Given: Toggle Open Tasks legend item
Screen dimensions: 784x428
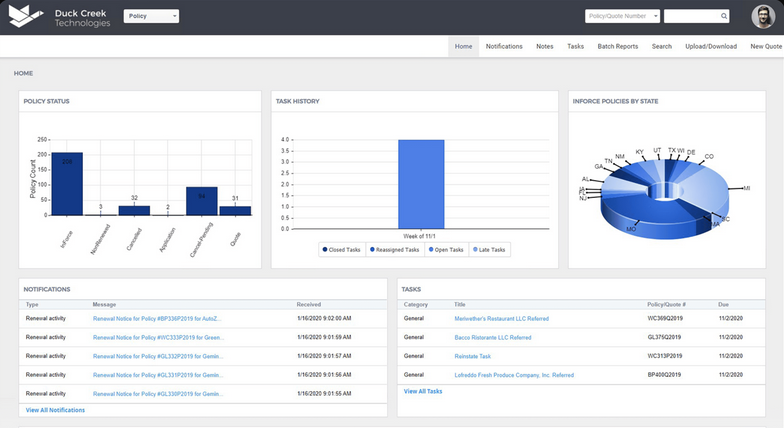Looking at the screenshot, I should click(431, 249).
